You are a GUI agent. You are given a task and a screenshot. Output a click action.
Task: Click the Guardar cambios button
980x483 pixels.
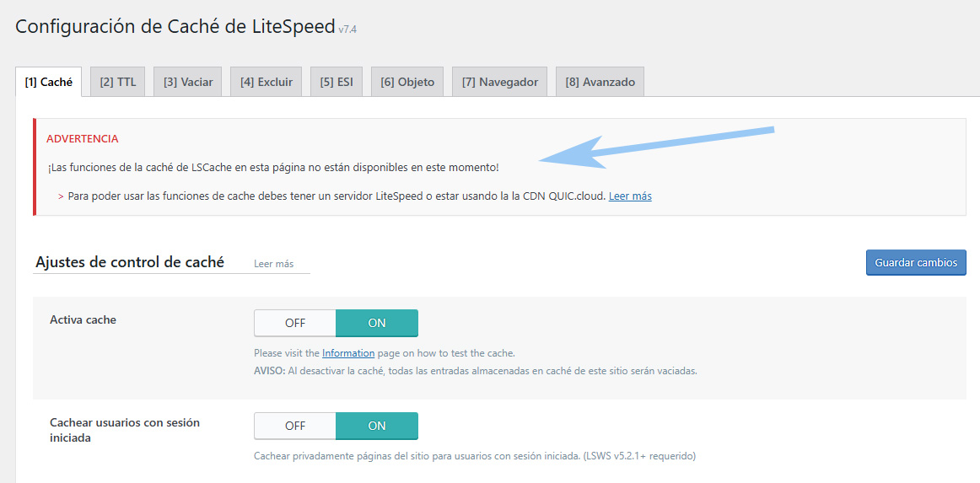pyautogui.click(x=915, y=262)
